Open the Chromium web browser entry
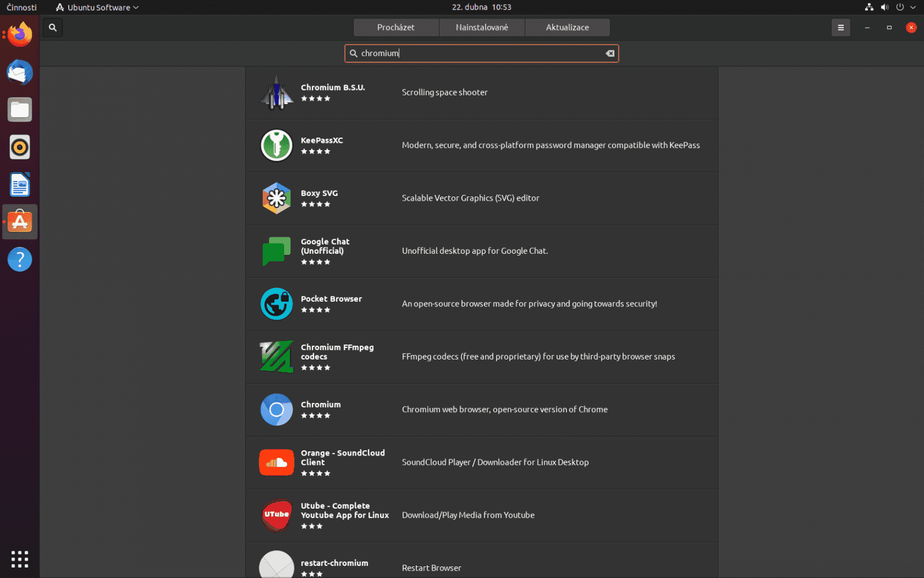Screen dimensions: 924x578 click(277, 409)
